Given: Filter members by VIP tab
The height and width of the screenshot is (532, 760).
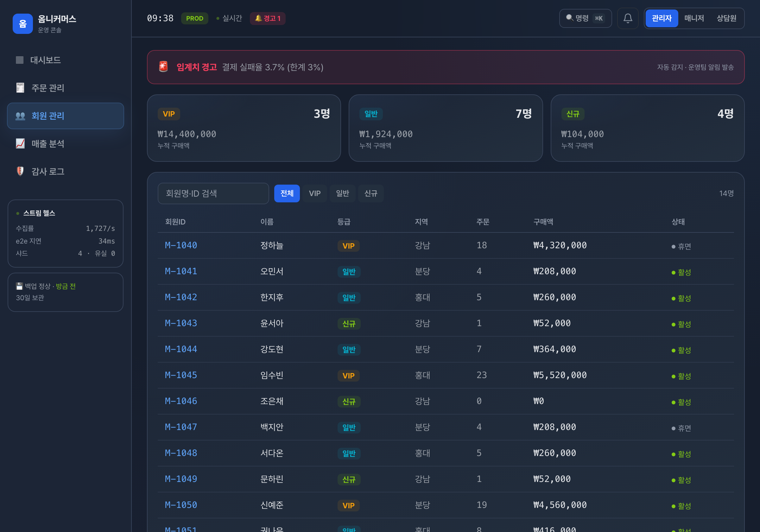Looking at the screenshot, I should pyautogui.click(x=314, y=193).
